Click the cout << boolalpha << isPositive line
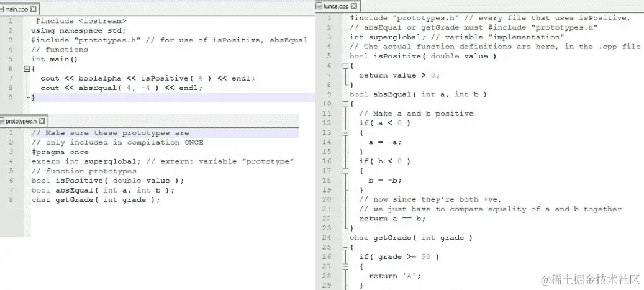 click(148, 78)
